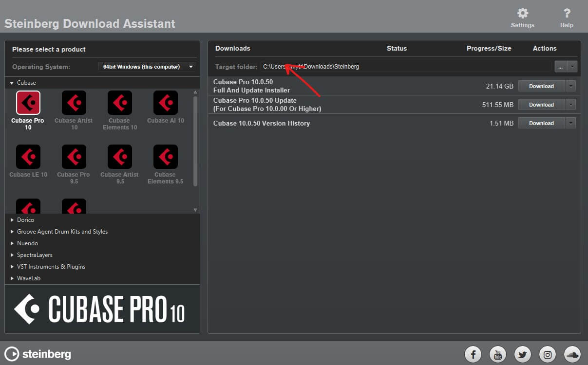The image size is (588, 365).
Task: Open Help with the question mark icon
Action: [567, 13]
